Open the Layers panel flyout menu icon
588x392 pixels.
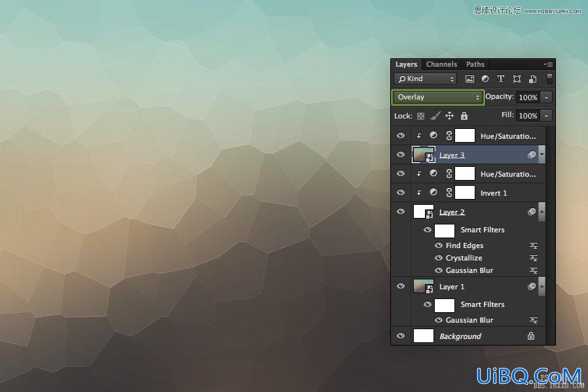click(548, 64)
